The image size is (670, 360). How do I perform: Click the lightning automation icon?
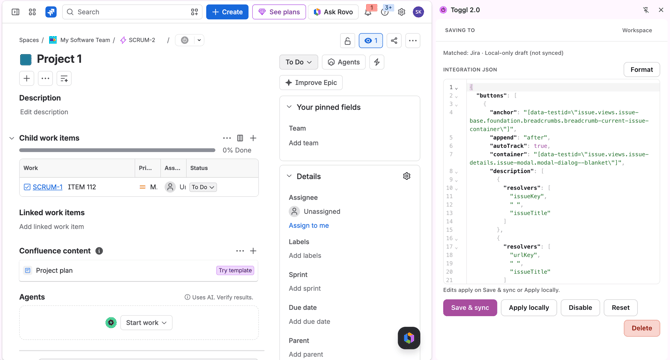(x=377, y=62)
